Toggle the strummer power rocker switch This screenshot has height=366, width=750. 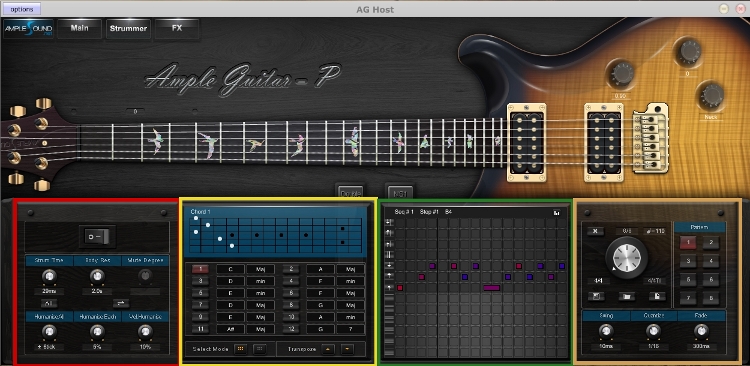tap(97, 236)
